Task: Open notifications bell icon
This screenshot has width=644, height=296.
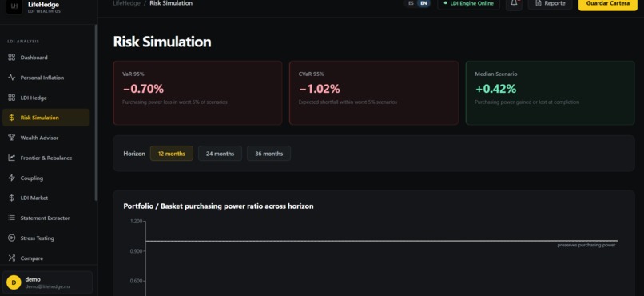Action: (514, 3)
